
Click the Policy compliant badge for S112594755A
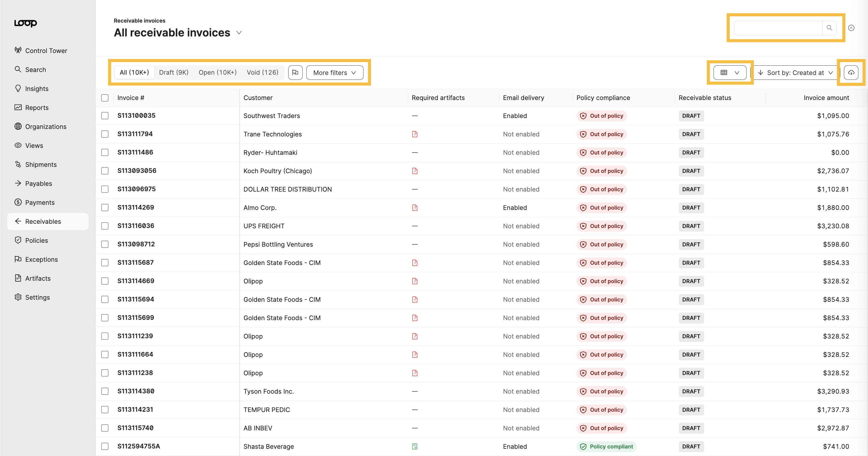[x=606, y=447]
